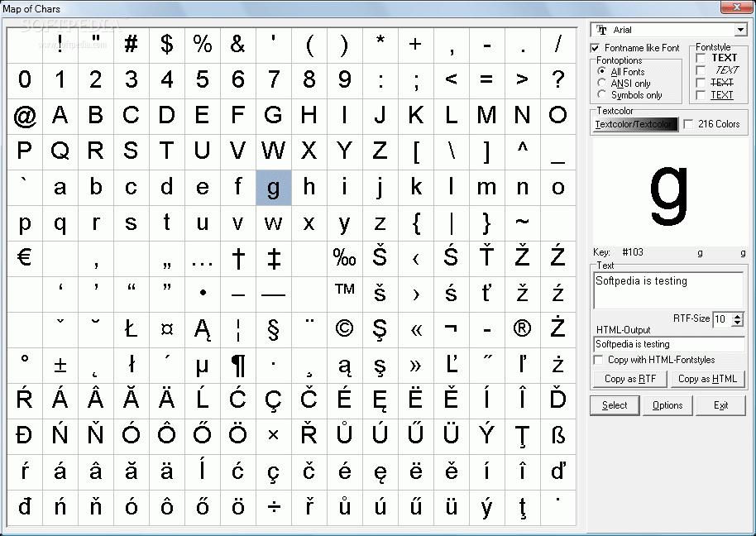Viewport: 756px width, 536px height.
Task: Select the registered ® symbol cell
Action: point(523,330)
